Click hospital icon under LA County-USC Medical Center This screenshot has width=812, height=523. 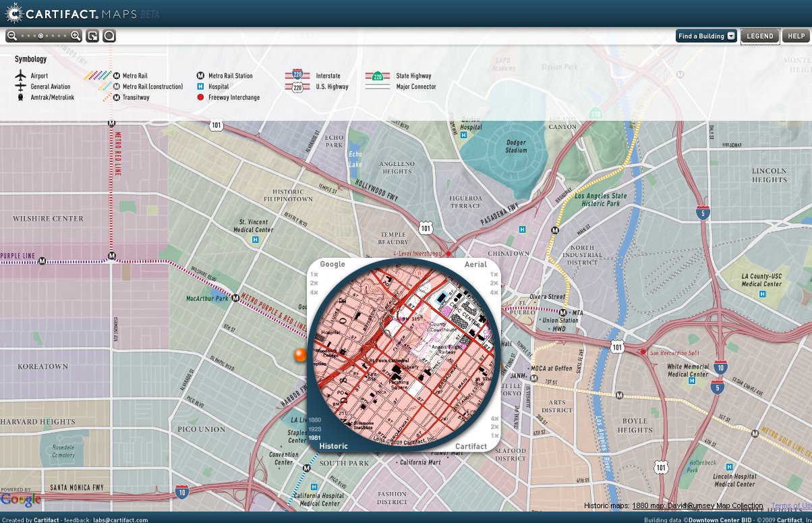tap(762, 294)
